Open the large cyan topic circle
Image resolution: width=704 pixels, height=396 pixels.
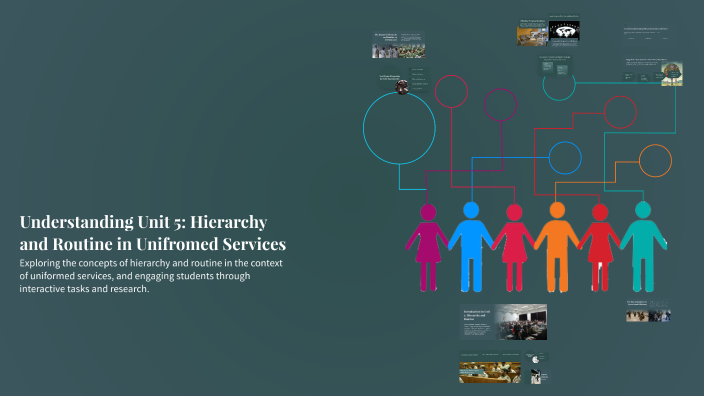click(399, 128)
